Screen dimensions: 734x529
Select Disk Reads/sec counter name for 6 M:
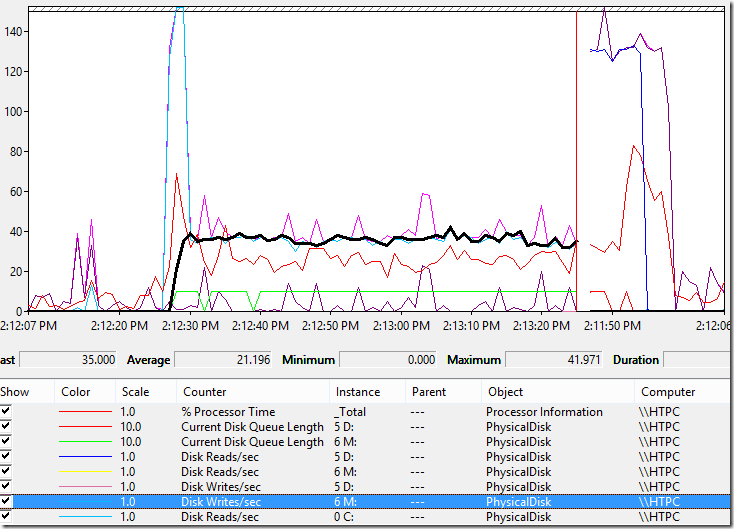tap(220, 471)
